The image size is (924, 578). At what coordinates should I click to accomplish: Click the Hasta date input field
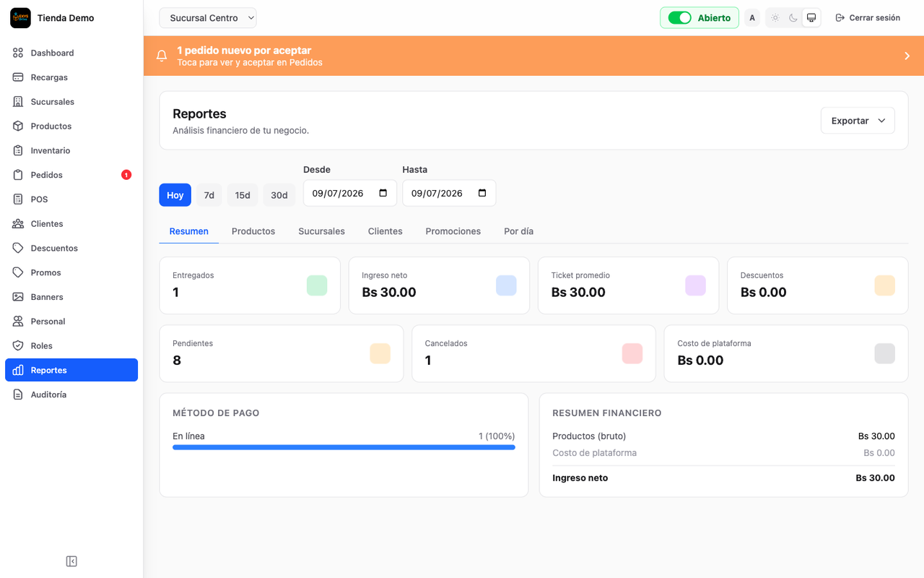tap(449, 193)
